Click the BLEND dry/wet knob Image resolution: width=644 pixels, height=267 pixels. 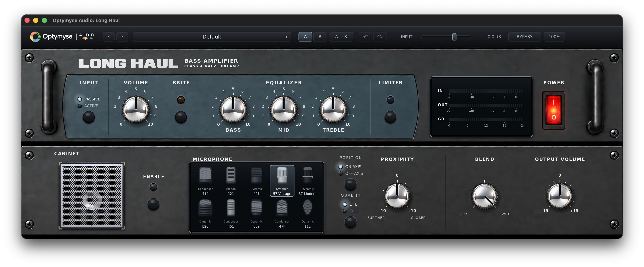click(x=485, y=196)
